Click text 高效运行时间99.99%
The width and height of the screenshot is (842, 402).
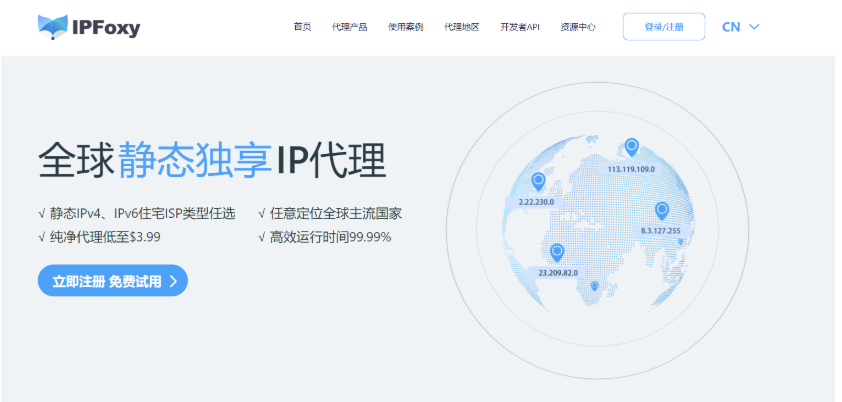(330, 237)
